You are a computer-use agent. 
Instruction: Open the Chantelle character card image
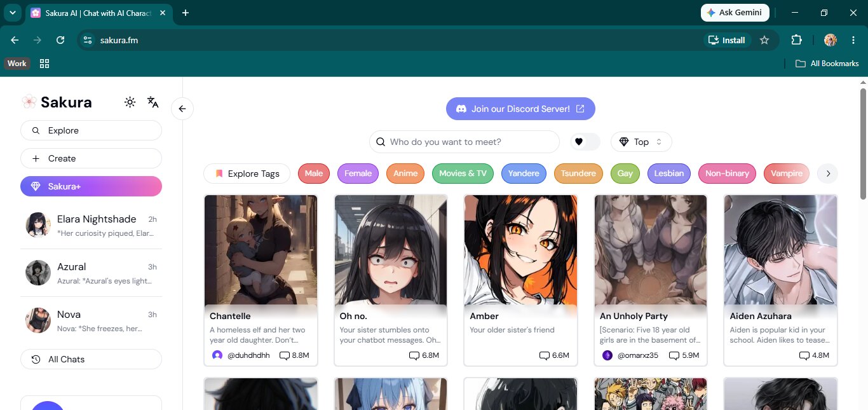pyautogui.click(x=261, y=250)
